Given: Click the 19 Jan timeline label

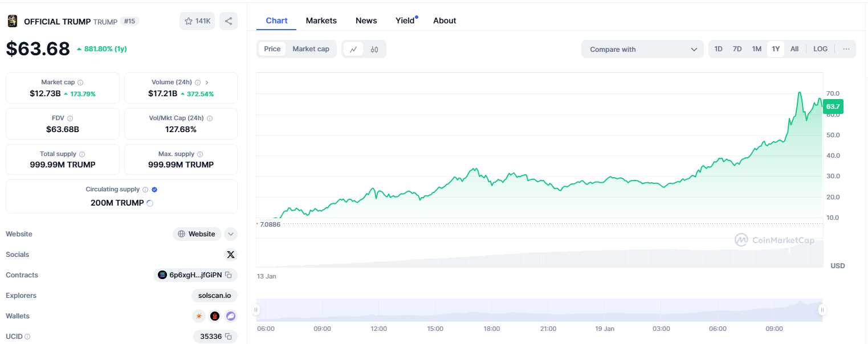Looking at the screenshot, I should [605, 329].
